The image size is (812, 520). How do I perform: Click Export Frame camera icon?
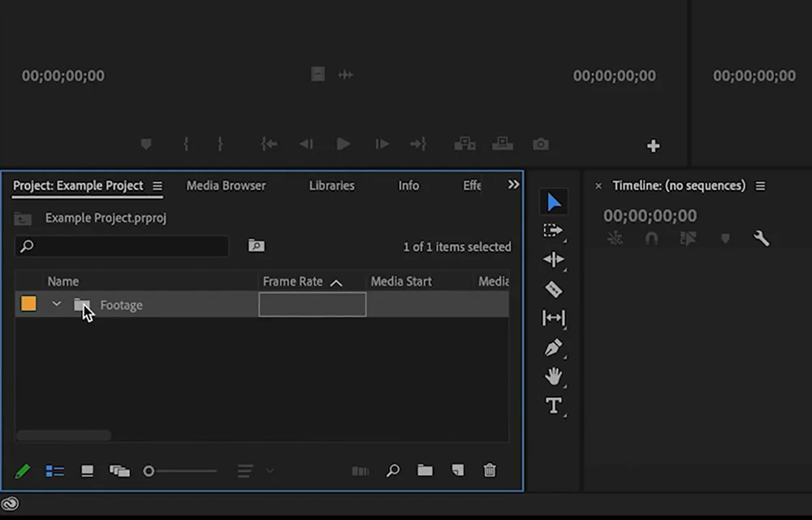point(541,144)
